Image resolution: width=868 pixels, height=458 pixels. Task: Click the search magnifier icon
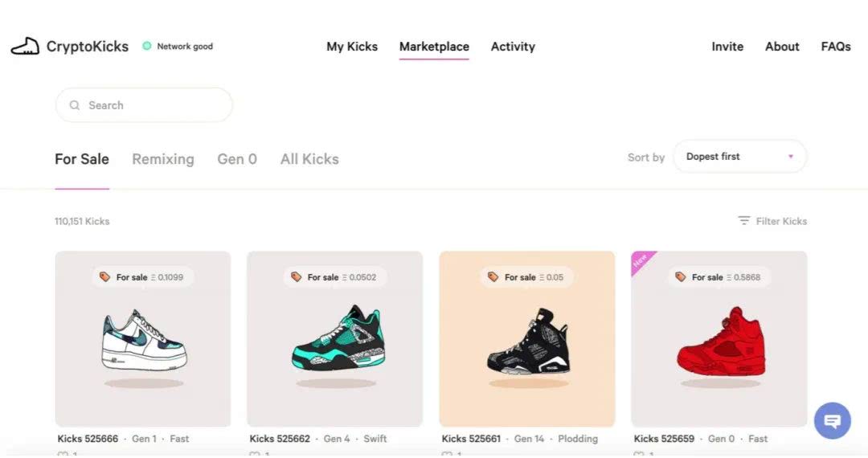(x=75, y=105)
